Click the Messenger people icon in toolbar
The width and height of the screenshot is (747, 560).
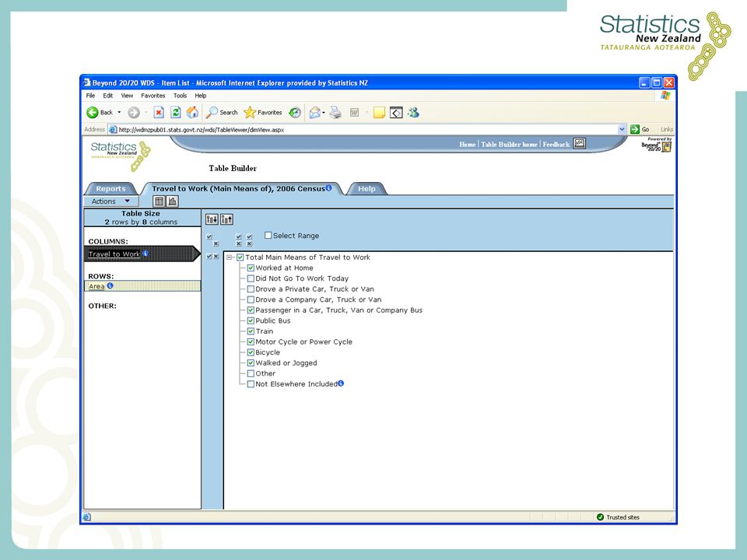[413, 112]
